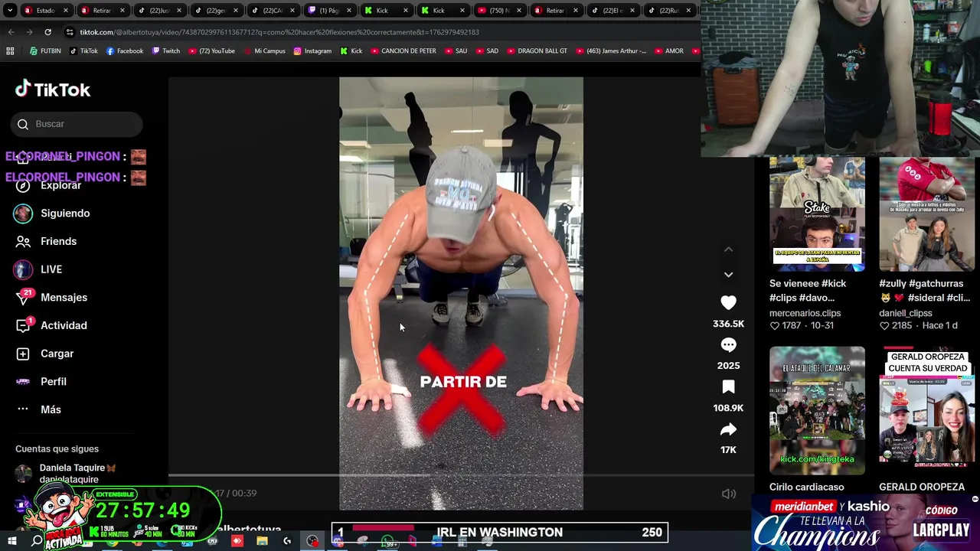Seek on the video progress bar
Screen dimensions: 980x551
click(461, 475)
